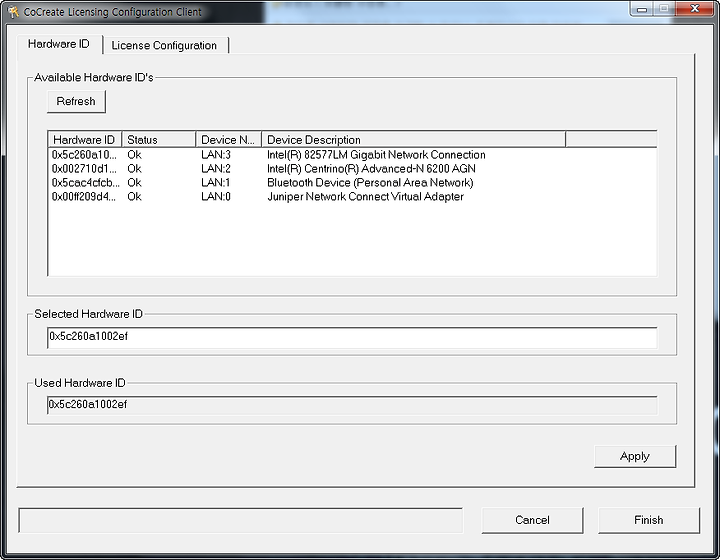The image size is (720, 560).
Task: Click the Device Description column header
Action: tap(414, 140)
